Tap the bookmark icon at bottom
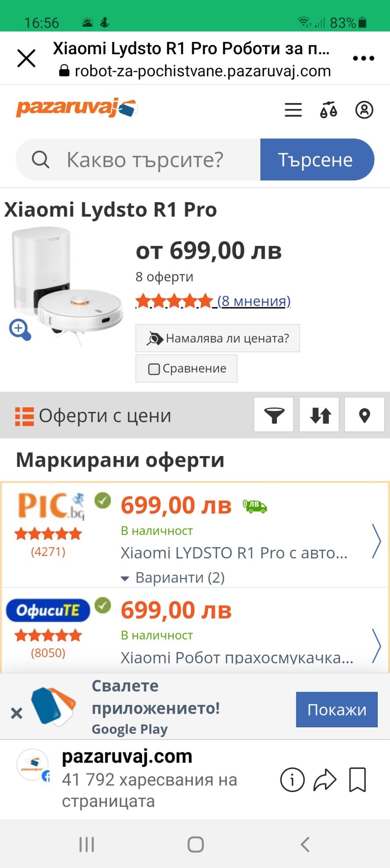This screenshot has width=390, height=868. pos(357,779)
